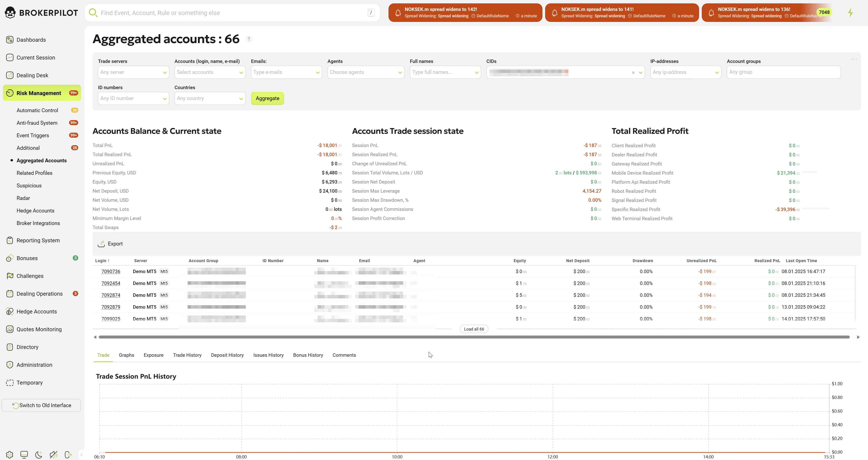
Task: Open Related Profiles submenu item
Action: [34, 173]
